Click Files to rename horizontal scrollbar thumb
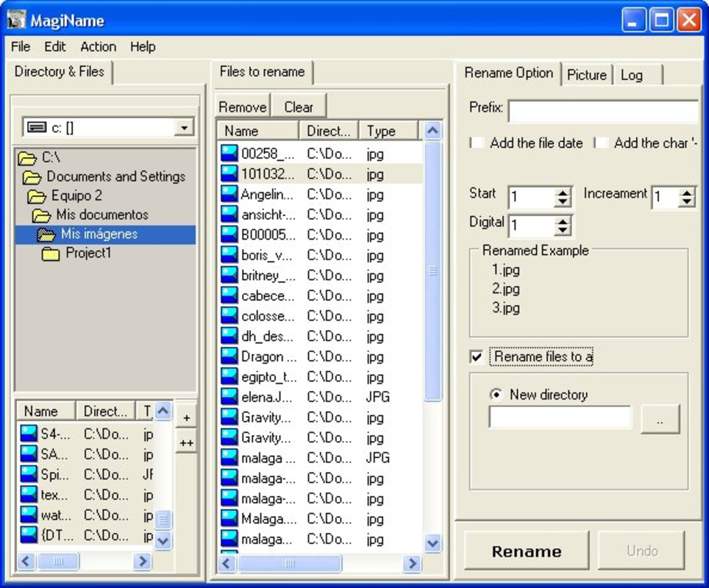This screenshot has height=588, width=709. pyautogui.click(x=290, y=563)
